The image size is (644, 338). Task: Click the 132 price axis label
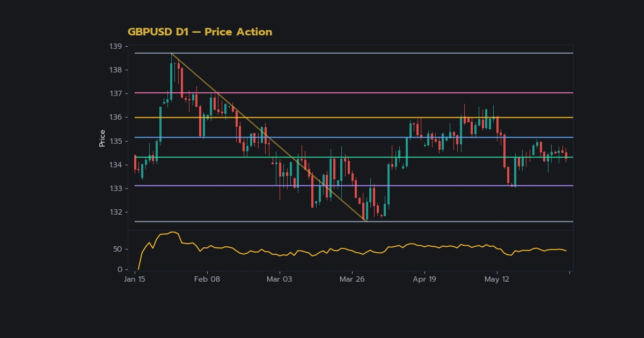point(116,212)
